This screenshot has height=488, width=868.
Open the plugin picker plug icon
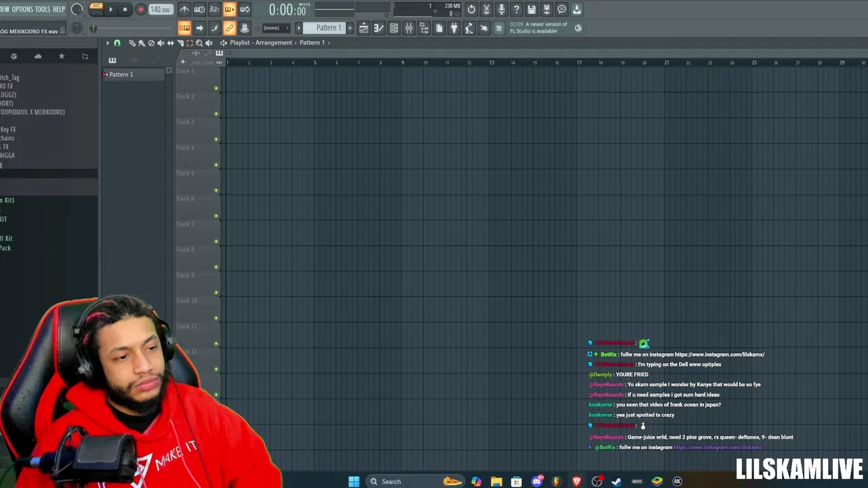pos(454,28)
